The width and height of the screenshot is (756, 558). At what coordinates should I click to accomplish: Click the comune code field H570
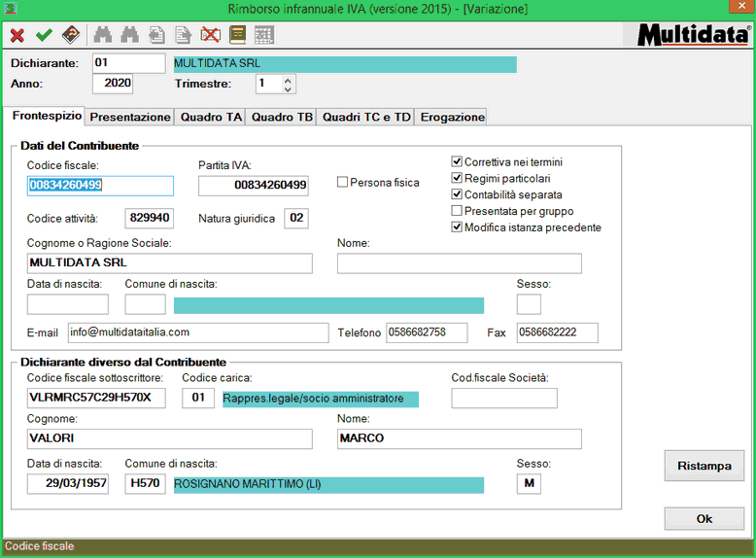pos(145,484)
